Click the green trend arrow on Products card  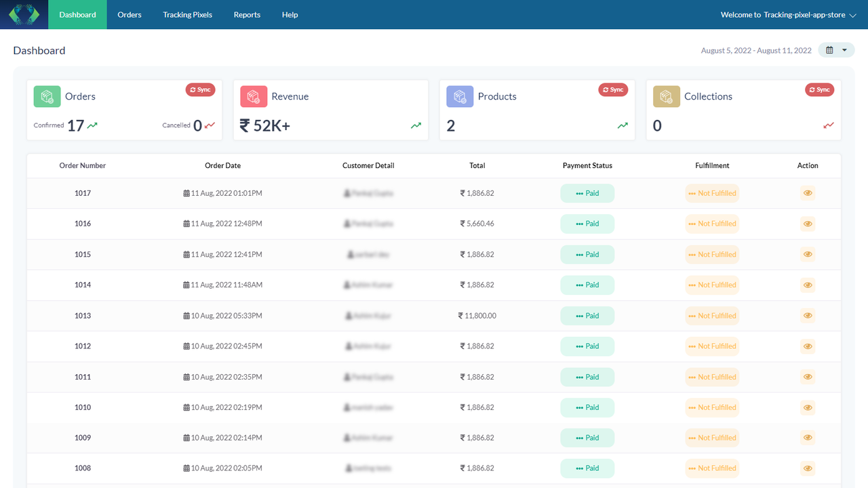pyautogui.click(x=622, y=125)
